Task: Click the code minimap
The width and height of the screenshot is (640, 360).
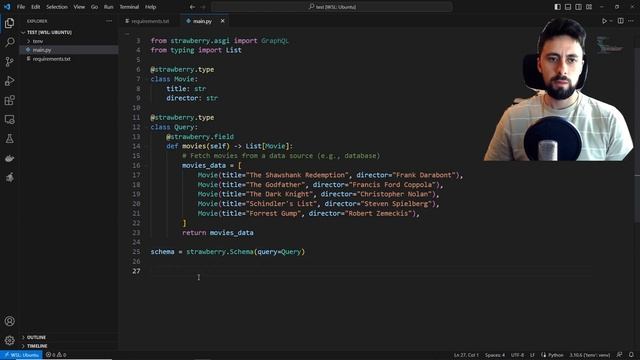Action: click(610, 45)
